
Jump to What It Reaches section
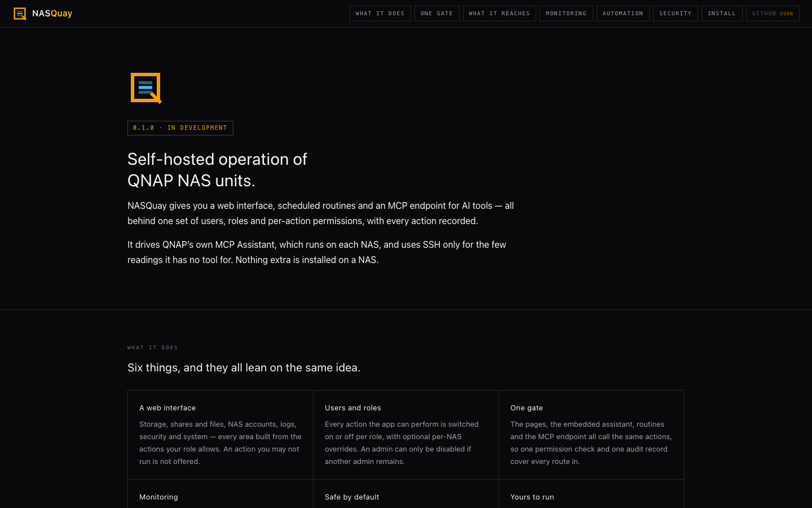[x=500, y=14]
